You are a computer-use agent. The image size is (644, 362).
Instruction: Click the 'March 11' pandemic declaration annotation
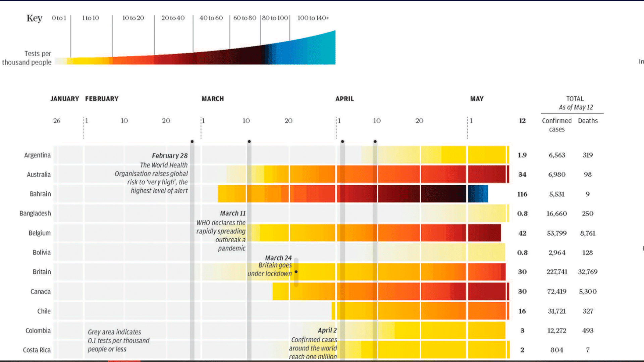[221, 231]
